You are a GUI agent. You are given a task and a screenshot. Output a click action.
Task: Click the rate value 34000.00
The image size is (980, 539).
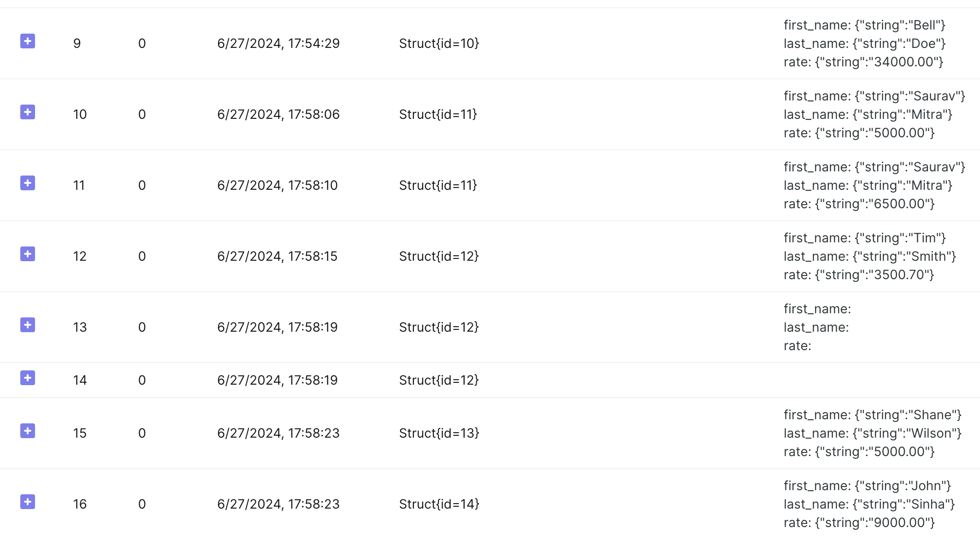coord(879,62)
